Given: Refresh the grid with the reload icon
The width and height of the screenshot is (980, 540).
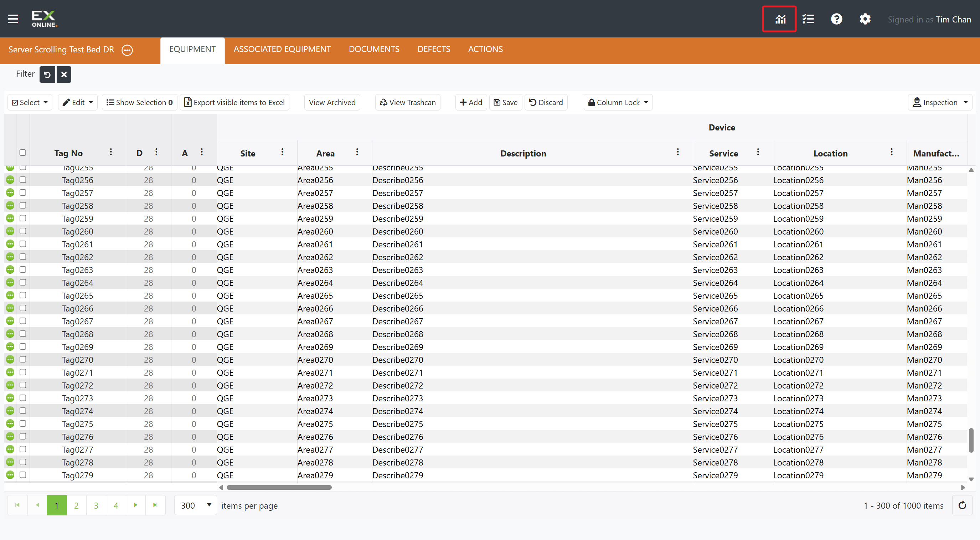Looking at the screenshot, I should pos(962,505).
